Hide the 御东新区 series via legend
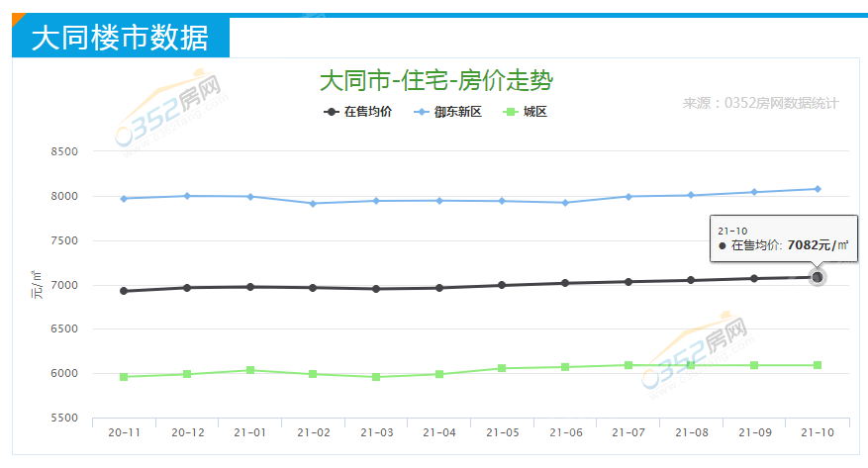868x468 pixels. pos(448,112)
